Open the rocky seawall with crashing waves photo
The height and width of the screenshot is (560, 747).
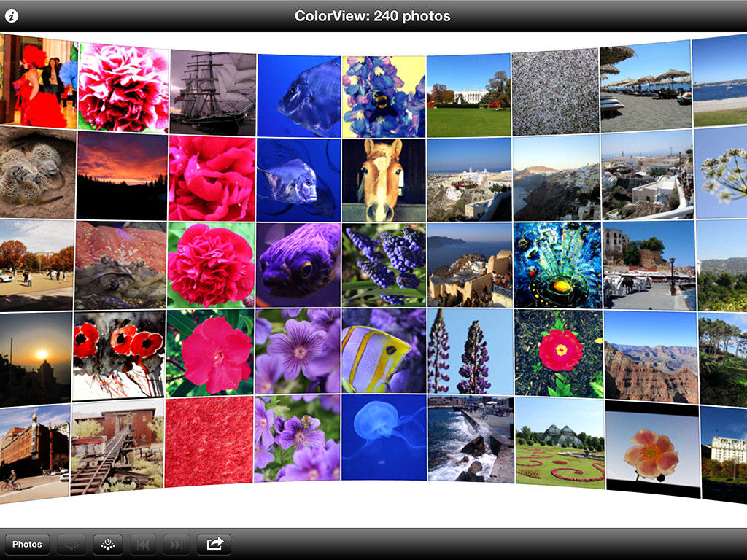pos(471,438)
